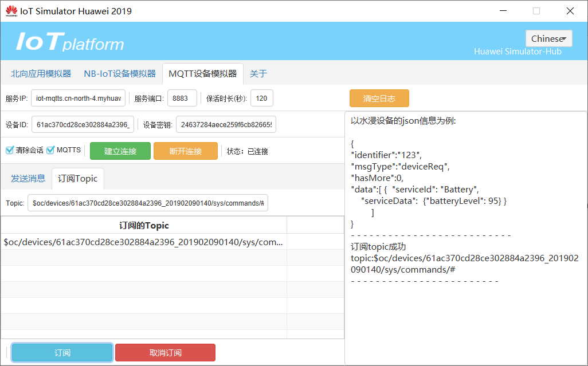588x366 pixels.
Task: Click the 清空日志 button
Action: [379, 99]
